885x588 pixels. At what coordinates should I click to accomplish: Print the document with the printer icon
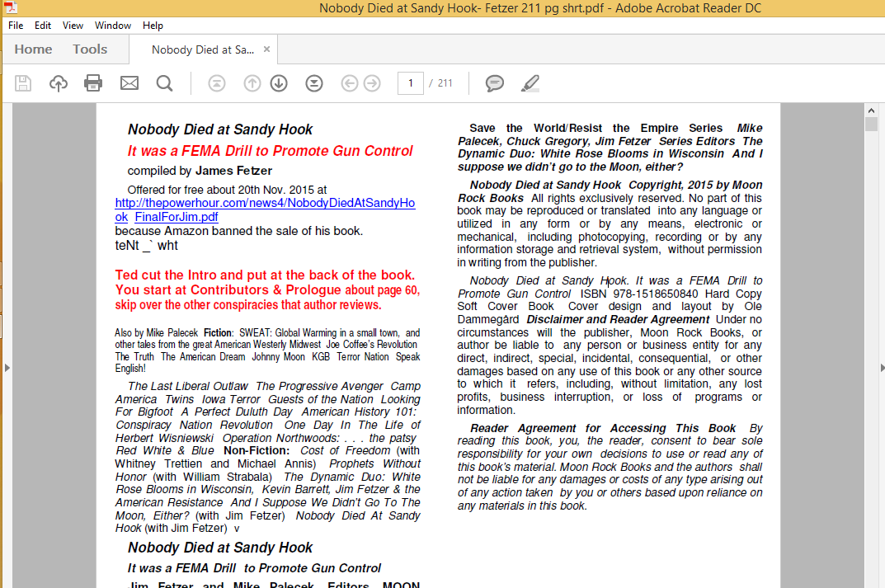point(93,83)
